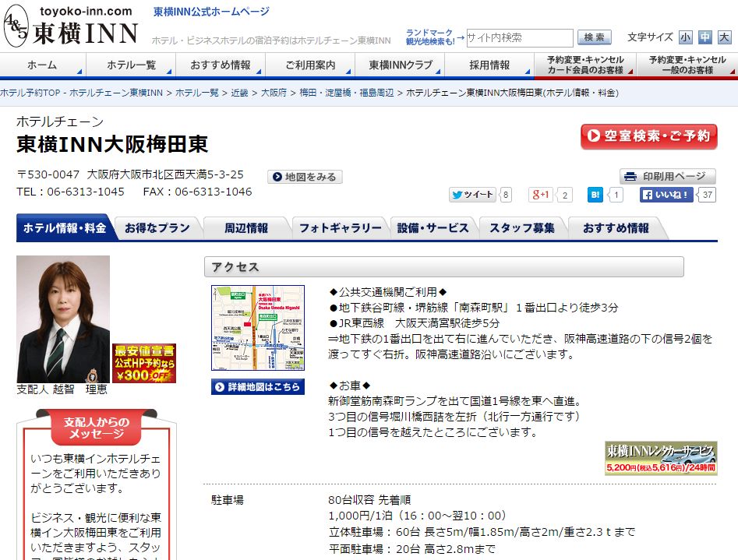Open the ホーム navigation menu
Viewport: 738px width, 560px height.
(43, 65)
